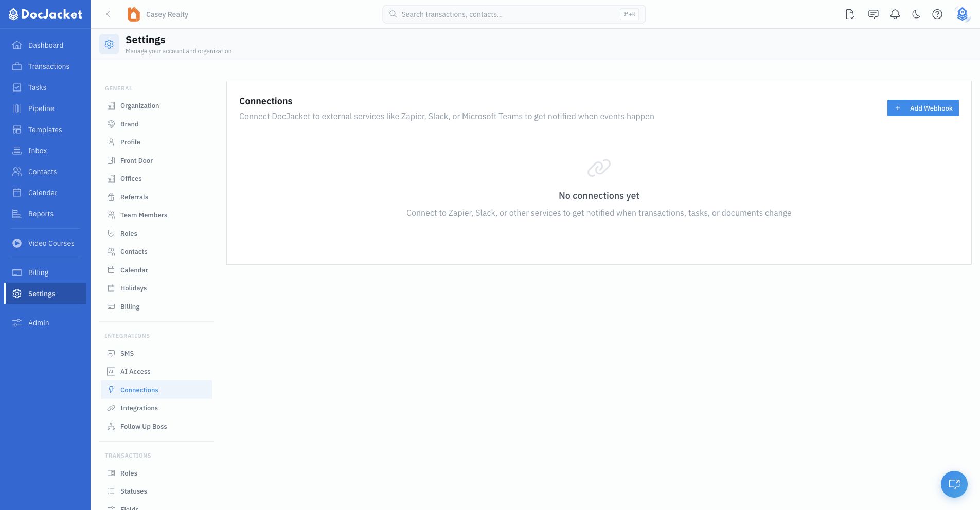This screenshot has height=510, width=980.
Task: Select Connections in Integrations section
Action: tap(156, 390)
